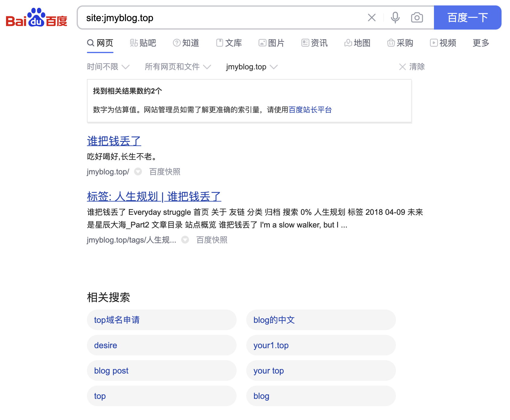Viewport: 510px width, 420px height.
Task: Select related search your top
Action: pos(321,371)
